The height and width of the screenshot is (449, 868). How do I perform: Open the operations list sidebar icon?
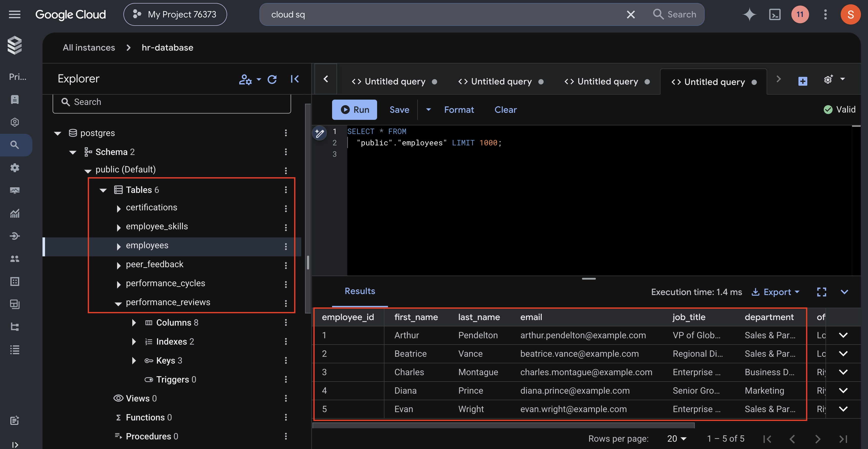pyautogui.click(x=14, y=350)
